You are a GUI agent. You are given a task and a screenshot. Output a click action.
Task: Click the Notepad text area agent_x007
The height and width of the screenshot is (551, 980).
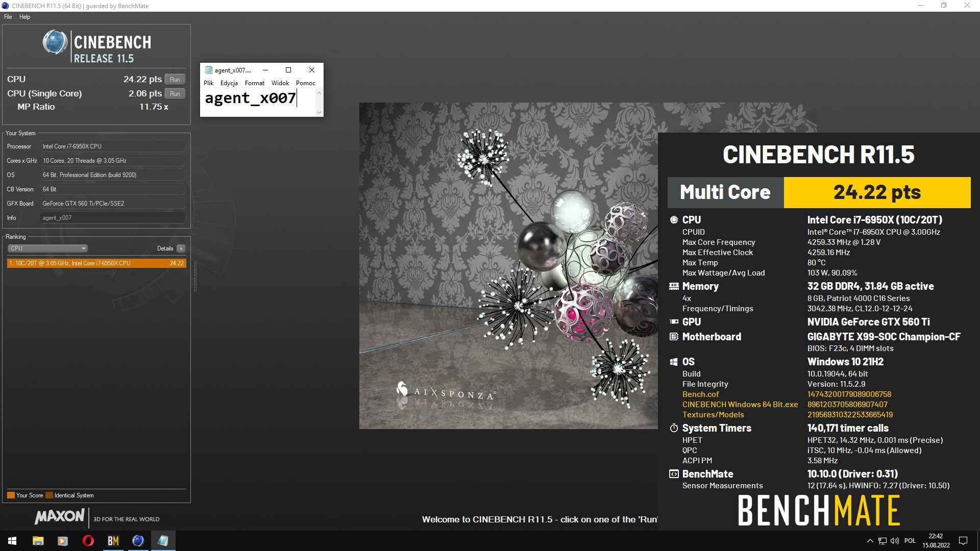[258, 102]
